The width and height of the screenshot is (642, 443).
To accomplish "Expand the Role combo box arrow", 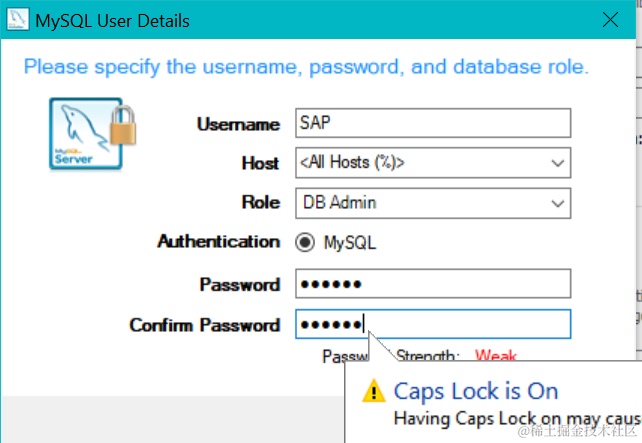I will point(557,203).
